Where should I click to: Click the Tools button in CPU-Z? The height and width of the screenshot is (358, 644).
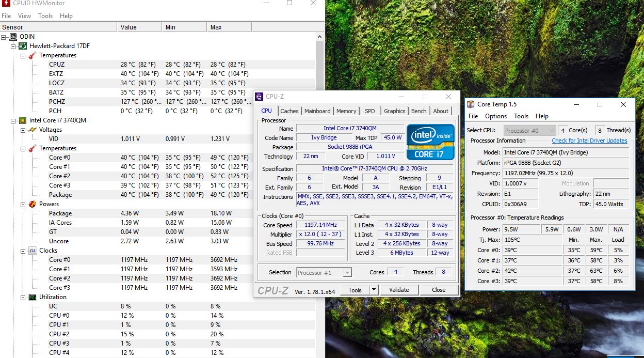(x=355, y=290)
